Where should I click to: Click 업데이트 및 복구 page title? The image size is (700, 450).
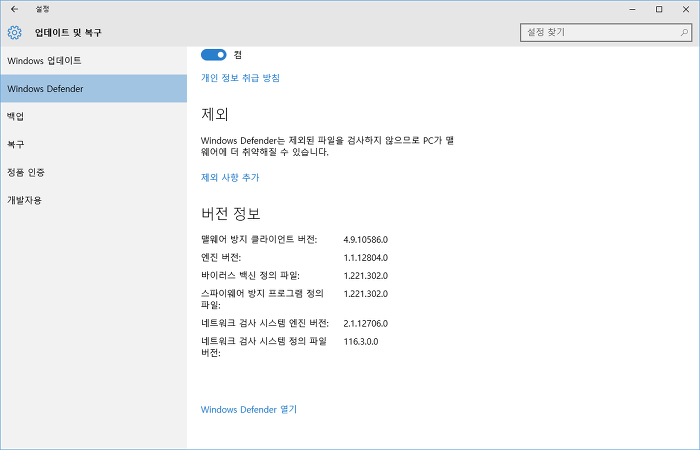coord(68,33)
